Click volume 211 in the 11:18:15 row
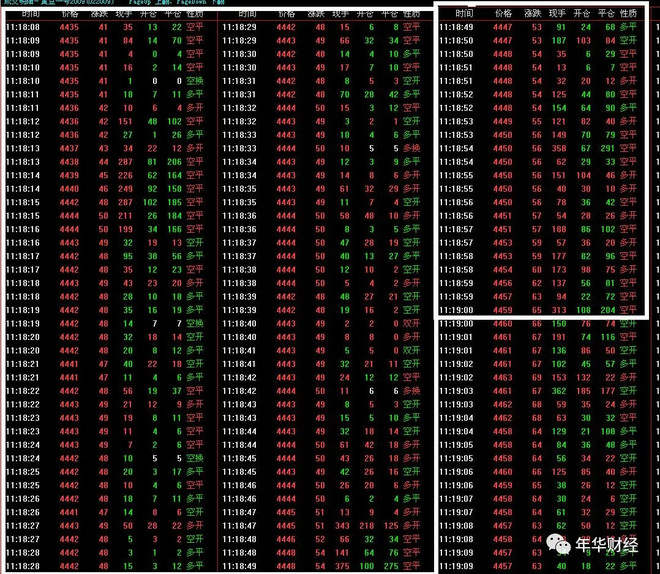Image resolution: width=660 pixels, height=574 pixels. pyautogui.click(x=125, y=216)
